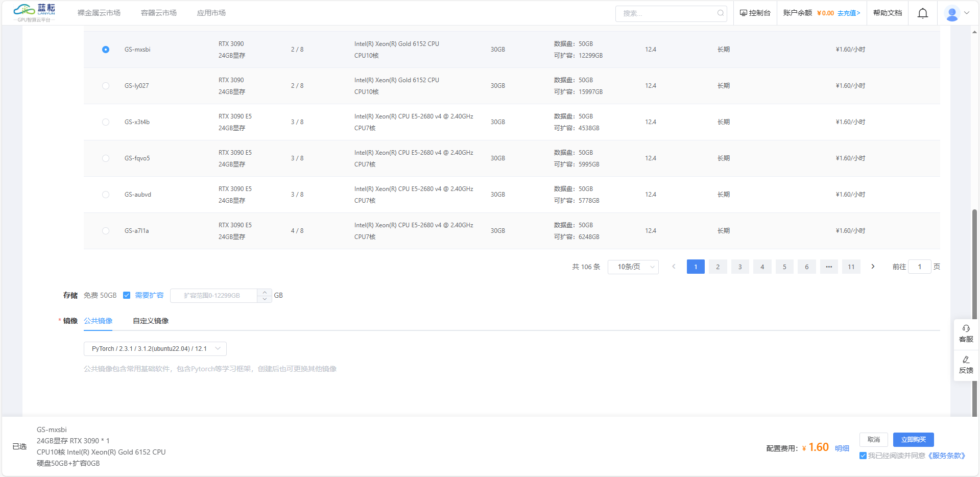The image size is (980, 477).
Task: Expand the user account dropdown arrow
Action: [x=967, y=13]
